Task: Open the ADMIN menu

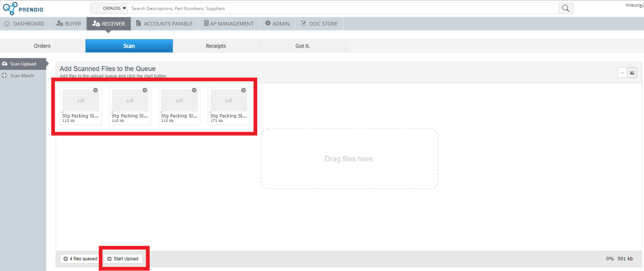Action: [x=277, y=24]
